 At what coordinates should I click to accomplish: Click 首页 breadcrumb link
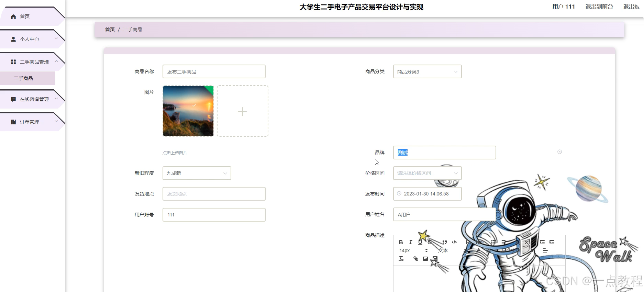coord(110,30)
